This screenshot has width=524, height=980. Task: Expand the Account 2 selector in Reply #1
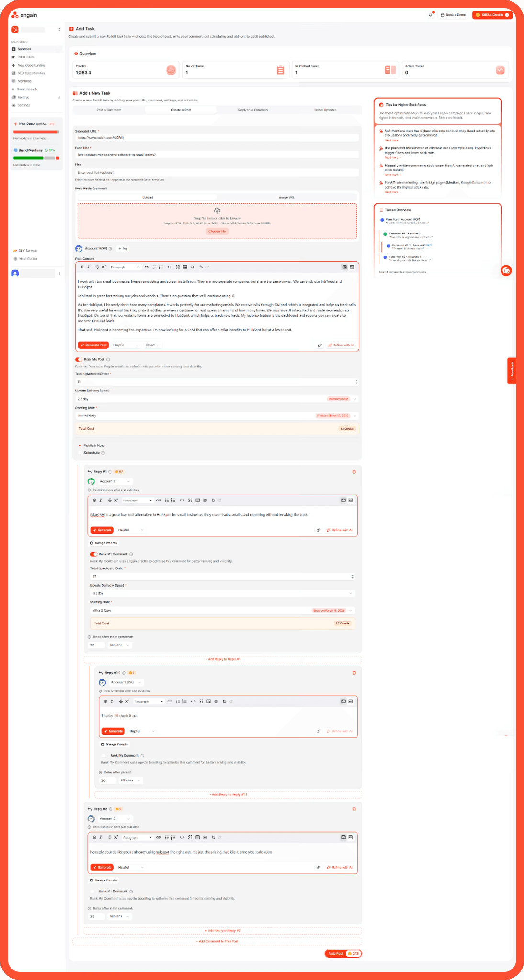click(115, 481)
